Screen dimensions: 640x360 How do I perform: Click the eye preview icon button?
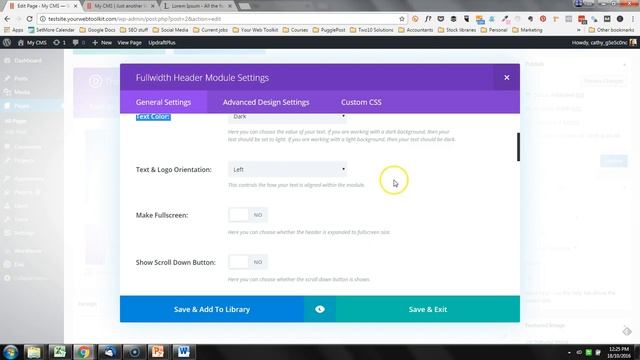320,309
